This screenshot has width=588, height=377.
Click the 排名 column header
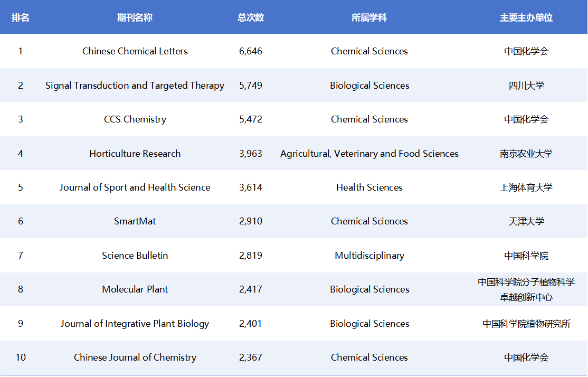click(21, 17)
